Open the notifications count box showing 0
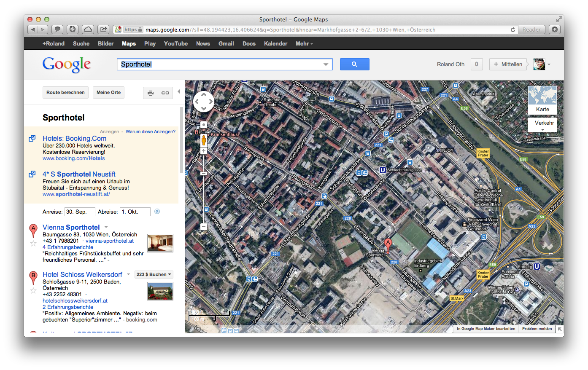The width and height of the screenshot is (588, 370). [x=477, y=64]
